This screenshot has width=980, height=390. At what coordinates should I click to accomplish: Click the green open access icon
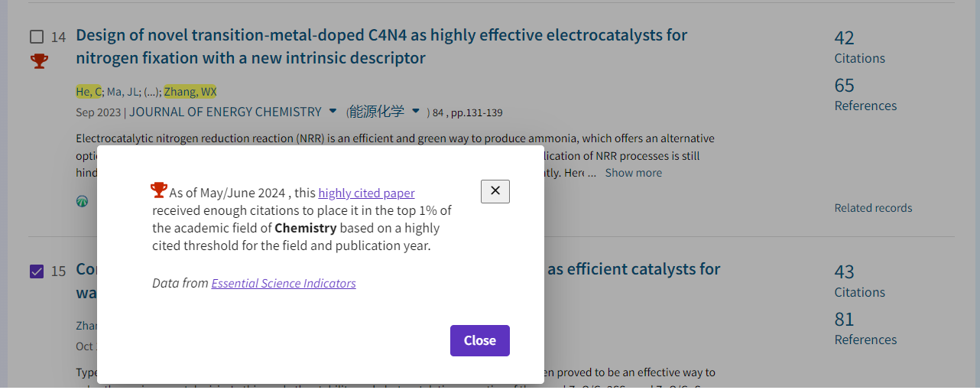click(82, 201)
